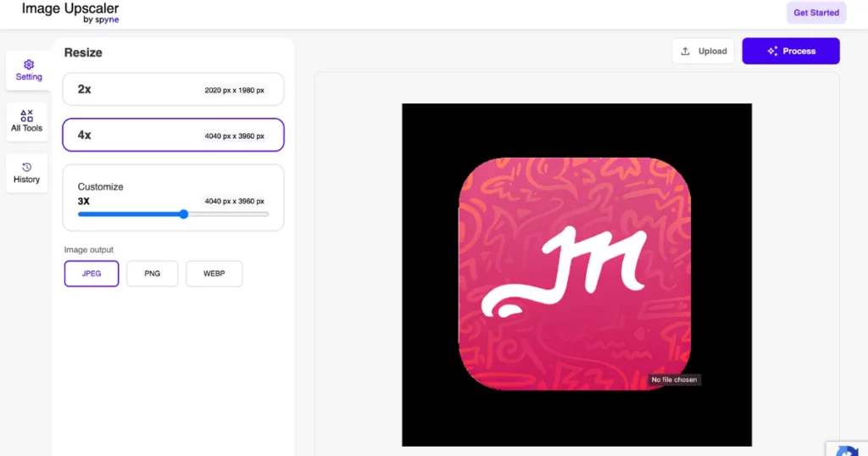Click the clock icon above History
The width and height of the screenshot is (868, 456).
click(x=26, y=167)
